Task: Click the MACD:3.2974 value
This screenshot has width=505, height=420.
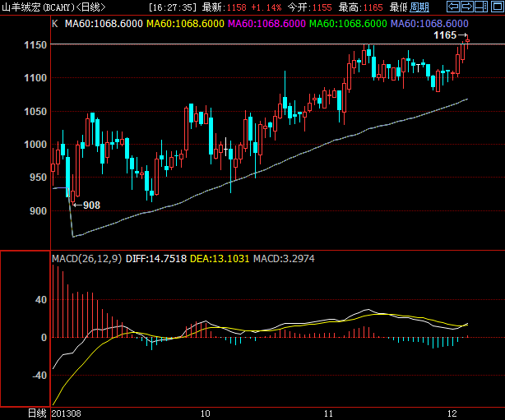Action: coord(284,259)
